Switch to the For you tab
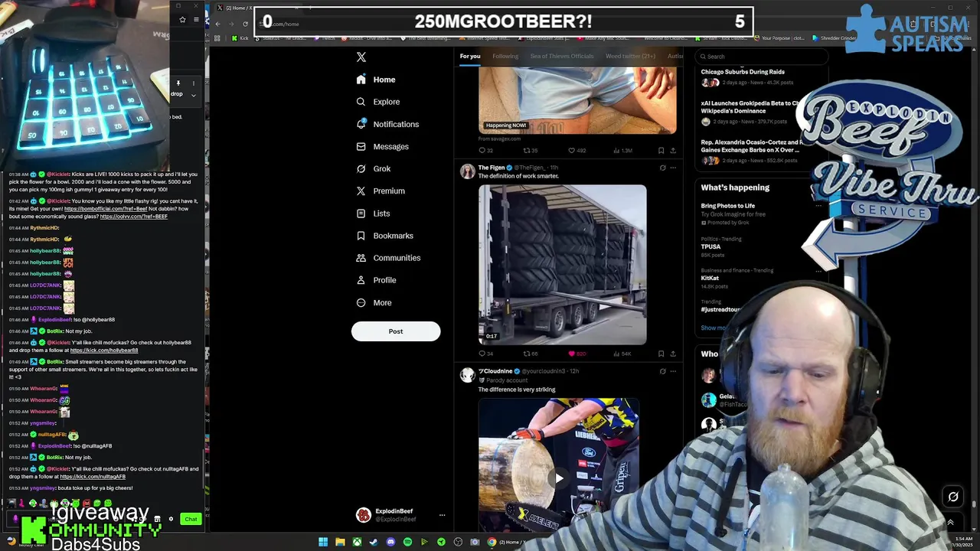 tap(470, 56)
